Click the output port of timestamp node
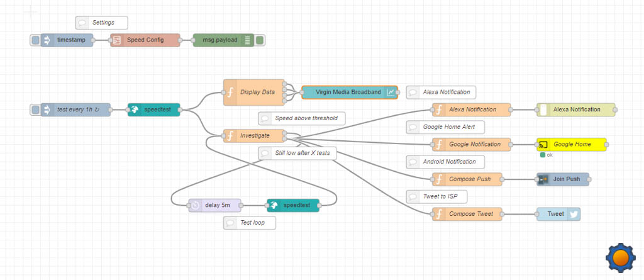Screen dimensions: 644x280 point(93,40)
